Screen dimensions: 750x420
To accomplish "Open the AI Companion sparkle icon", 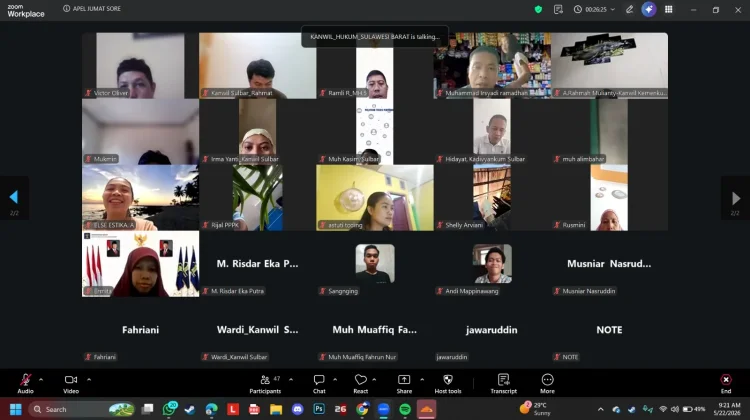I will coord(649,9).
